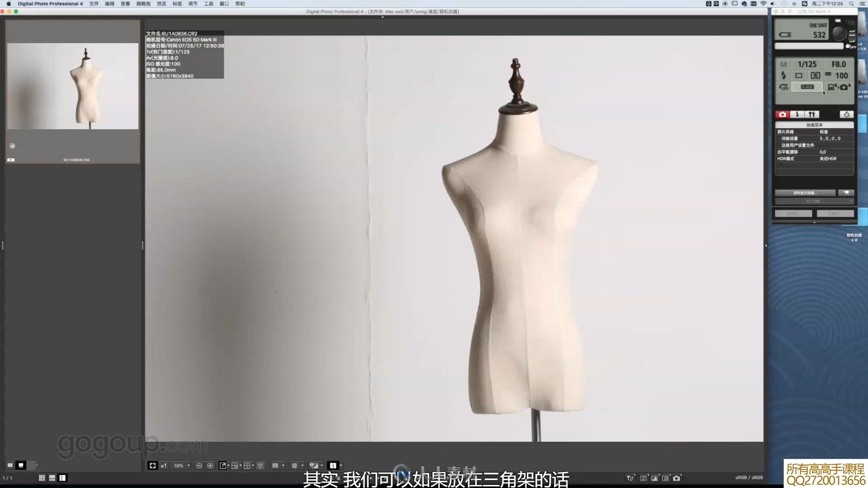The height and width of the screenshot is (488, 868).
Task: Click the multi-image sync display icon
Action: pyautogui.click(x=260, y=465)
